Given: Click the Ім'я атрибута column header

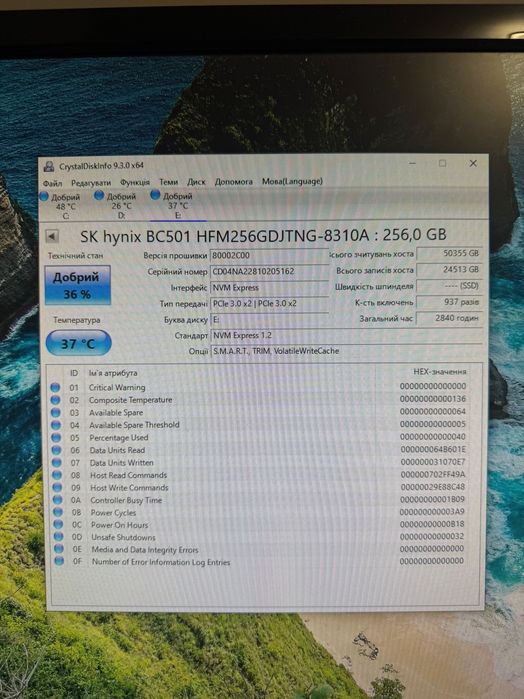Looking at the screenshot, I should (113, 373).
